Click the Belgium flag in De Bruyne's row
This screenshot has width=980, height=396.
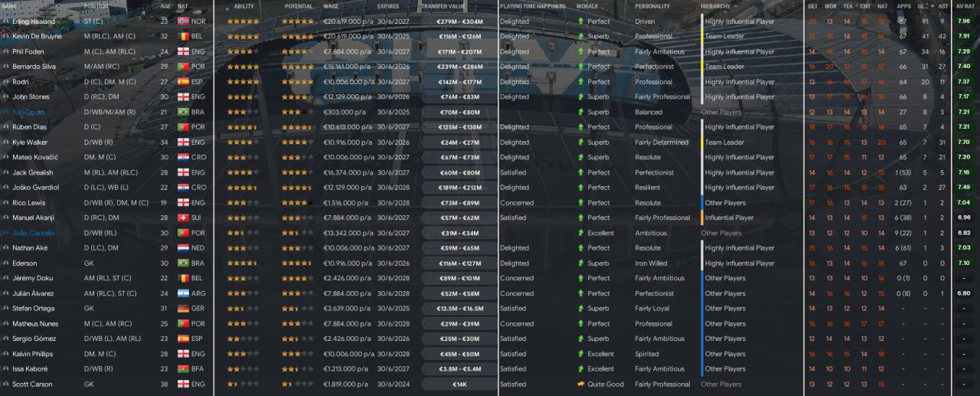click(x=182, y=37)
